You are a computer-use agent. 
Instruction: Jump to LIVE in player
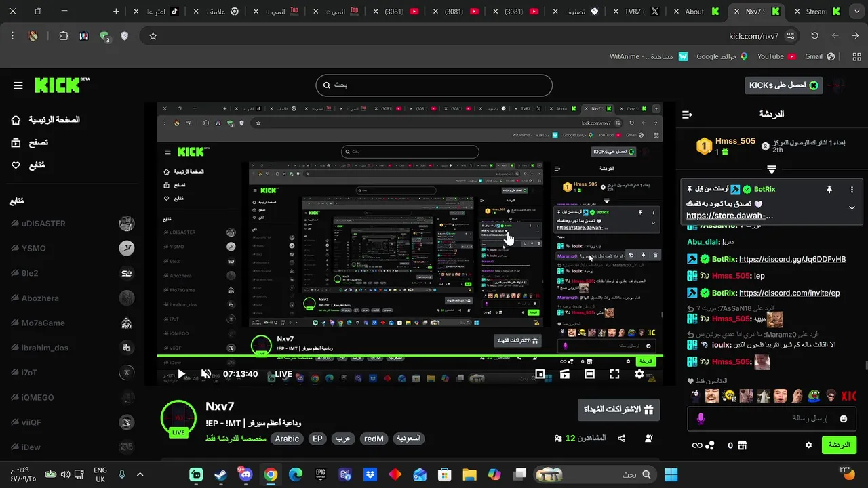click(283, 374)
